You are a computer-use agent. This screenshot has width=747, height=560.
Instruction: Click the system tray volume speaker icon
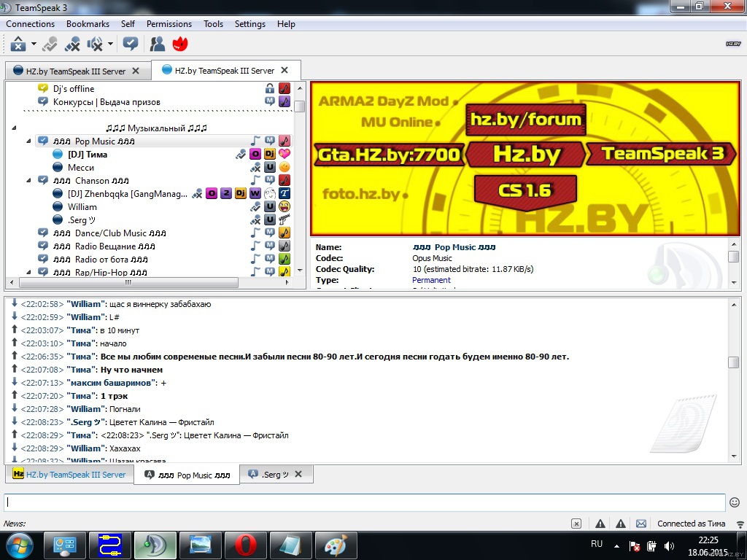point(669,545)
